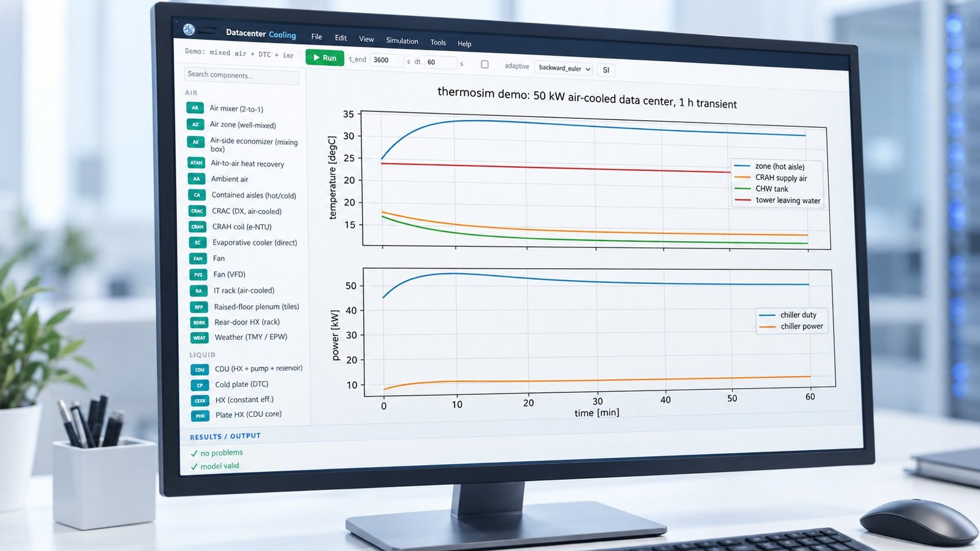This screenshot has width=980, height=551.
Task: Open the File menu
Action: pyautogui.click(x=317, y=37)
